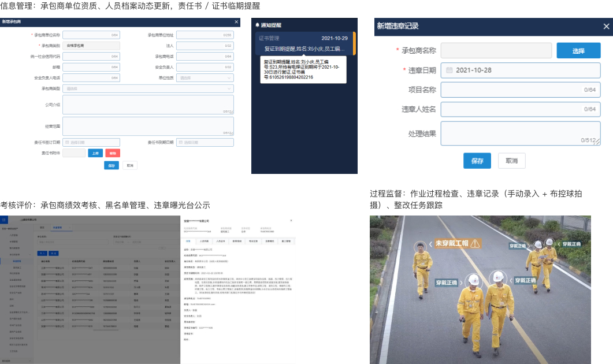Click the red 移除 button
613x364 pixels.
click(x=113, y=153)
